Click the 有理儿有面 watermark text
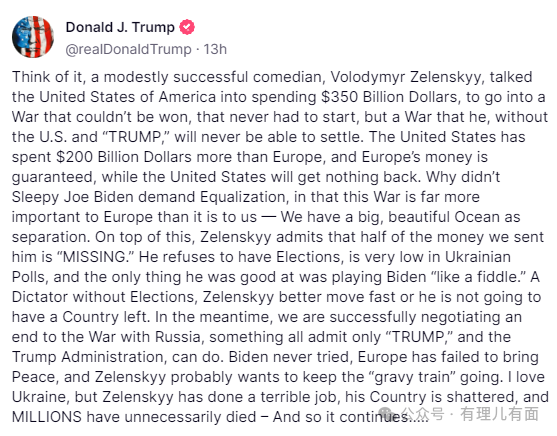This screenshot has width=557, height=436. (499, 414)
